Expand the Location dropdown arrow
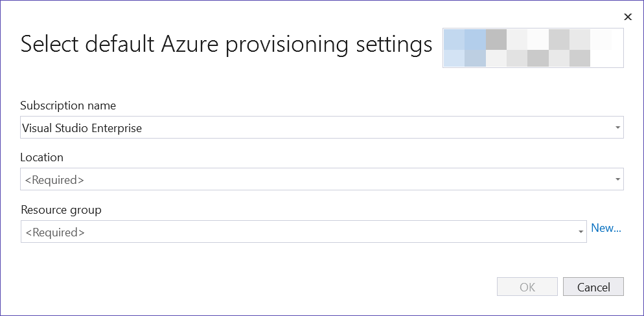The image size is (644, 316). [x=617, y=179]
